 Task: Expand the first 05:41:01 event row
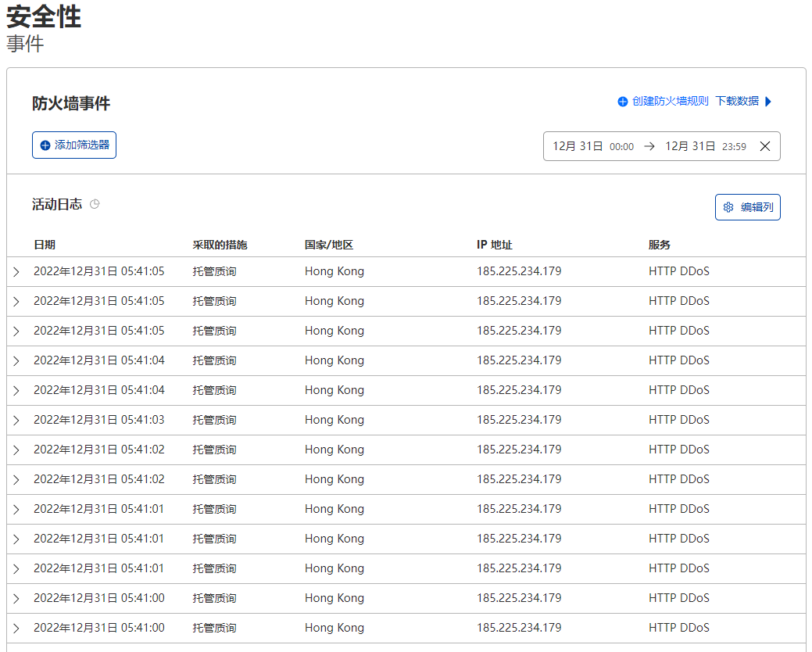pyautogui.click(x=16, y=510)
